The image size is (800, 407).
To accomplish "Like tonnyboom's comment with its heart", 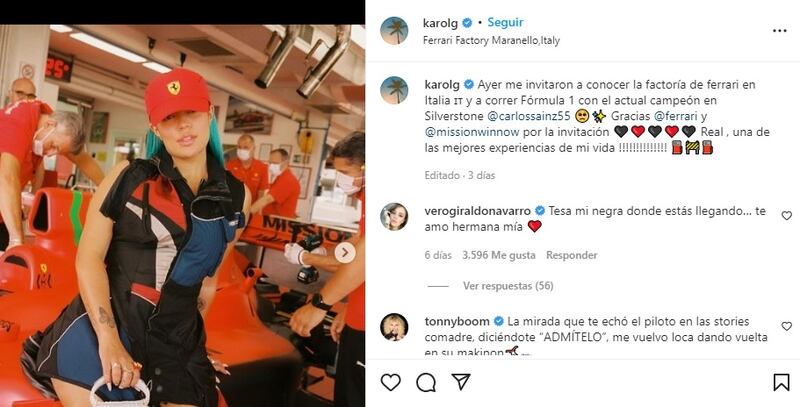I will pos(787,326).
